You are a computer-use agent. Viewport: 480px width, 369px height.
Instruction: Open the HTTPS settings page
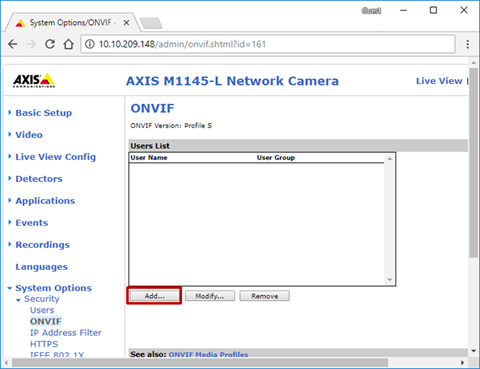coord(44,344)
